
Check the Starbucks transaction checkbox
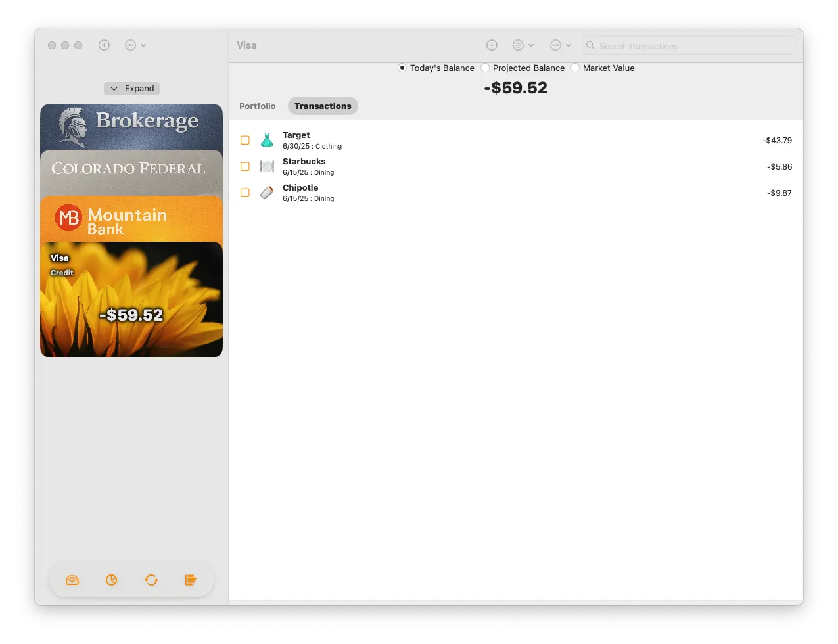(245, 166)
